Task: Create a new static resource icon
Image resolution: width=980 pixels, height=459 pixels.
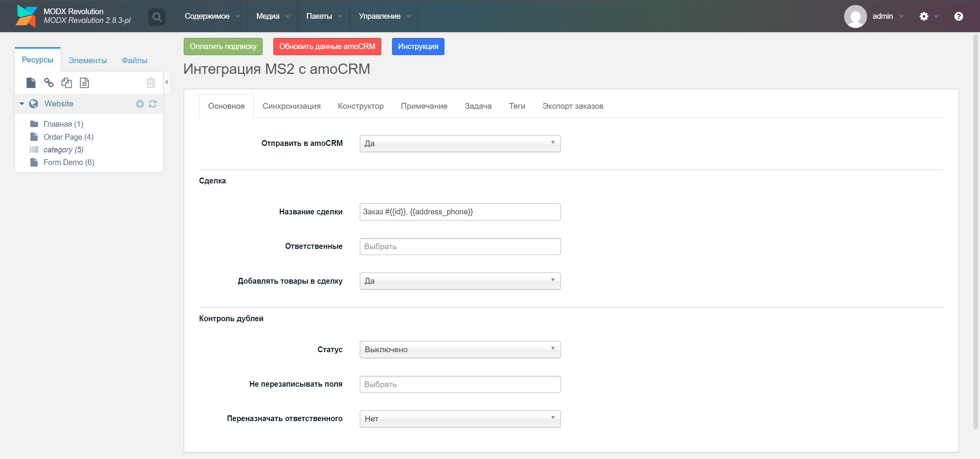Action: [x=84, y=83]
